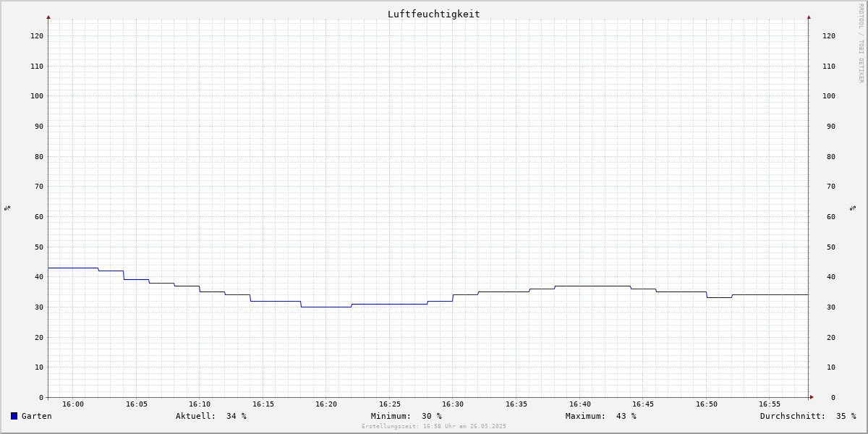The height and width of the screenshot is (434, 868).
Task: Click the left axis 50 label
Action: 39,247
